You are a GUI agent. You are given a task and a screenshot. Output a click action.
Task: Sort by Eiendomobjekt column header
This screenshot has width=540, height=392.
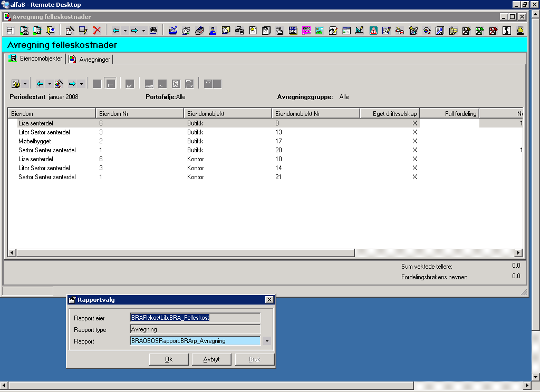pos(228,114)
